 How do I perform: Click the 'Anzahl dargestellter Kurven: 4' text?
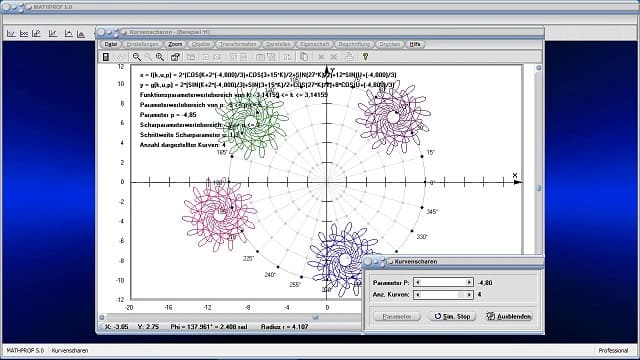[182, 145]
